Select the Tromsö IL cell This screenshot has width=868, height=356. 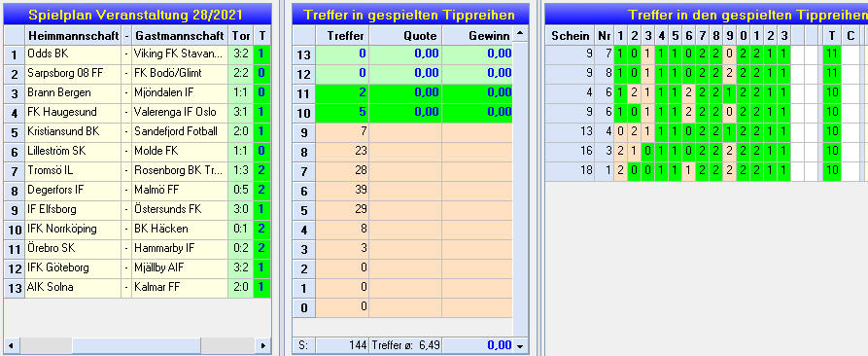73,170
